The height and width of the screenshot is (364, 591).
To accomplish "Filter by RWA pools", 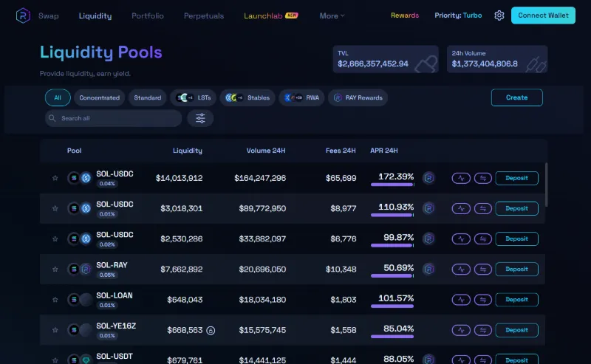I will tap(301, 97).
